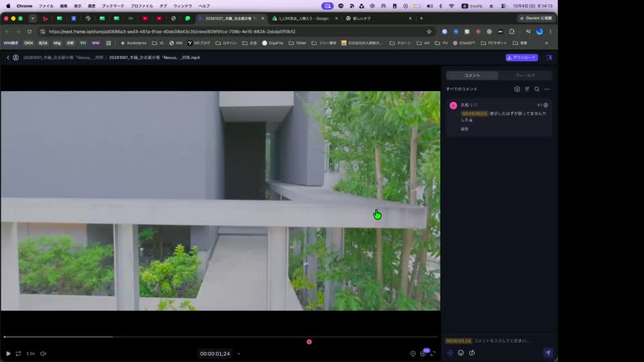
Task: Show hidden bookmarks with the overflow chevron
Action: coord(547,43)
